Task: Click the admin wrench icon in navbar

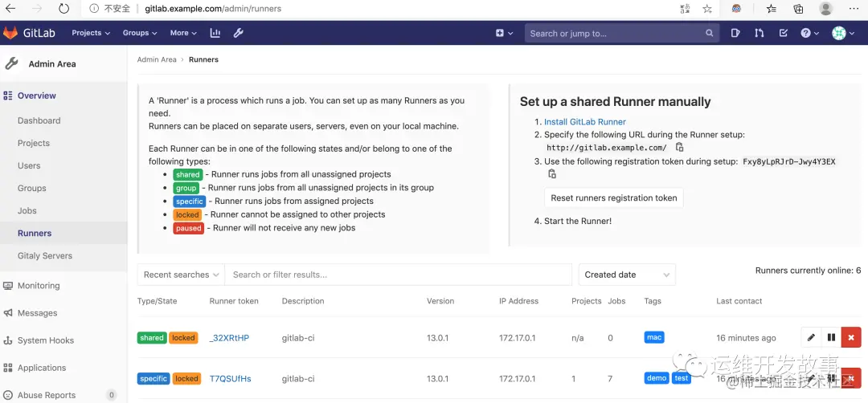Action: [x=238, y=33]
